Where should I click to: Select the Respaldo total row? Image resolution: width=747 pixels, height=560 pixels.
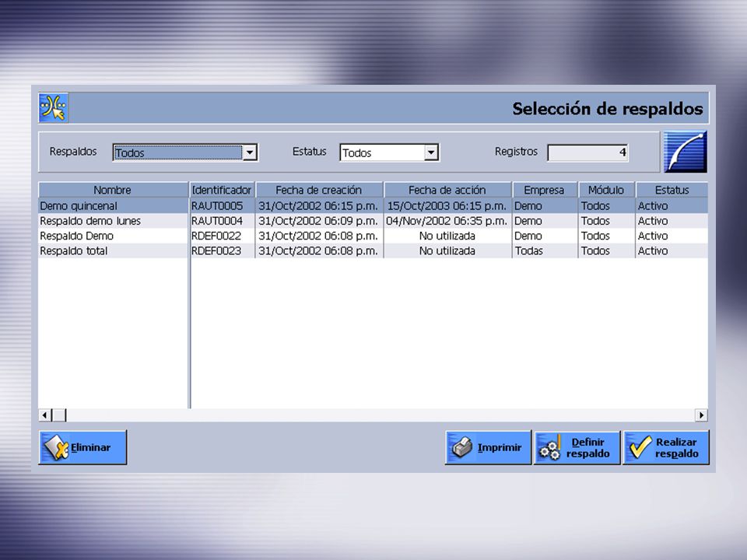[373, 250]
